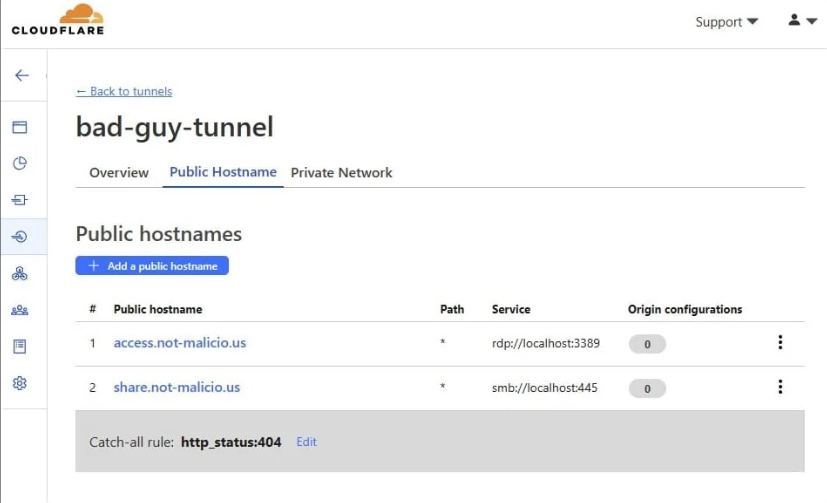The height and width of the screenshot is (503, 827).
Task: Click the Path column header
Action: tap(452, 309)
